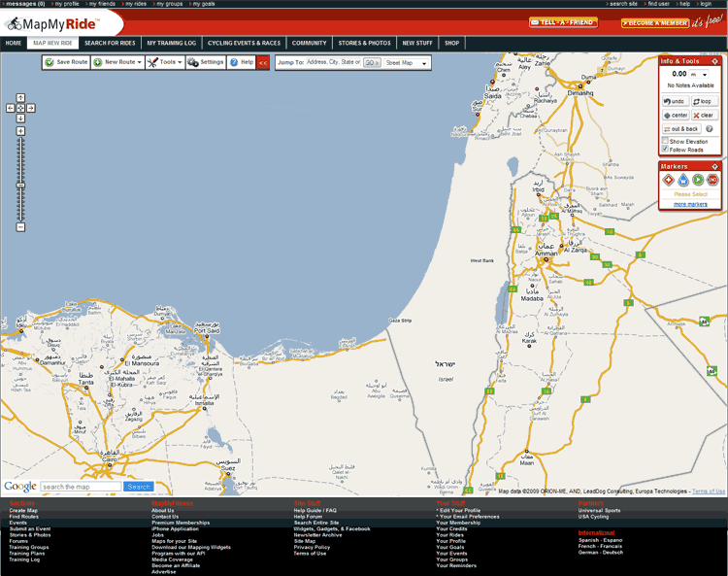Open the Terms of Use map link
This screenshot has width=728, height=576.
pos(708,491)
